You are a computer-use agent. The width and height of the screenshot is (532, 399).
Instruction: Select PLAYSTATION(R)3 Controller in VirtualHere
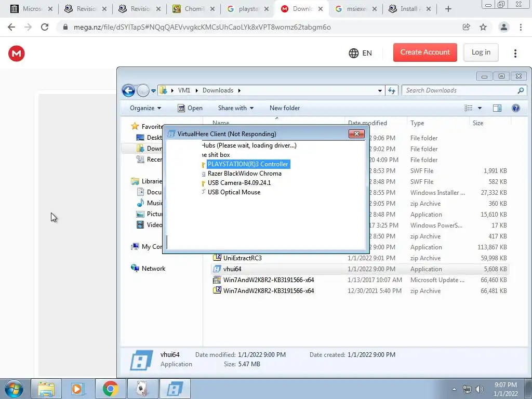248,164
